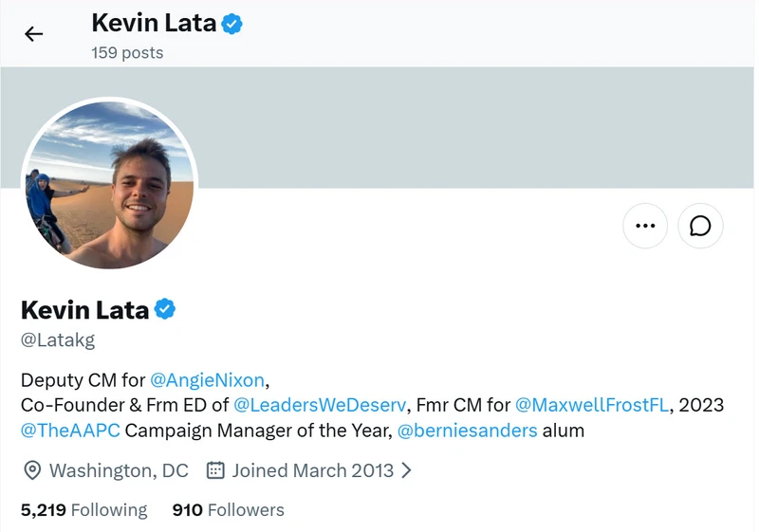Open the Kevin Lata profile photo

pos(109,185)
